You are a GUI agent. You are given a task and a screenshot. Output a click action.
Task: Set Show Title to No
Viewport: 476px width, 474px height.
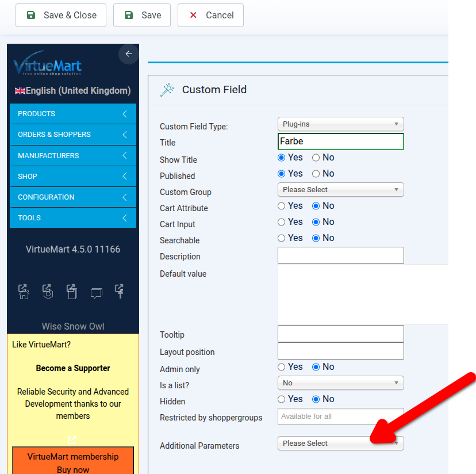[x=316, y=158]
